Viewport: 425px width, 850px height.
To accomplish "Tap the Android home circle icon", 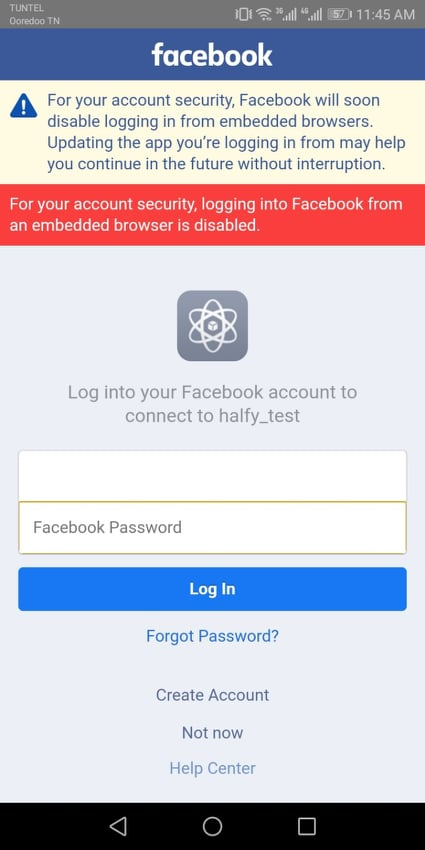I will tap(212, 826).
